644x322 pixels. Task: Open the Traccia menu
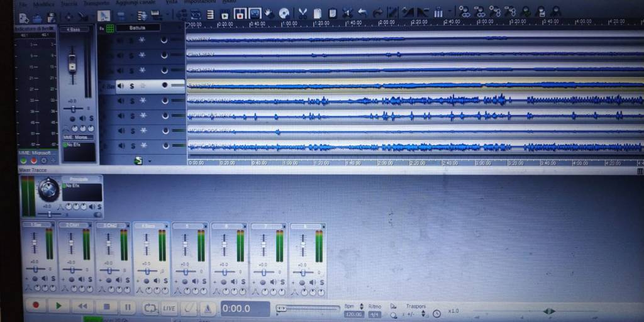click(69, 4)
